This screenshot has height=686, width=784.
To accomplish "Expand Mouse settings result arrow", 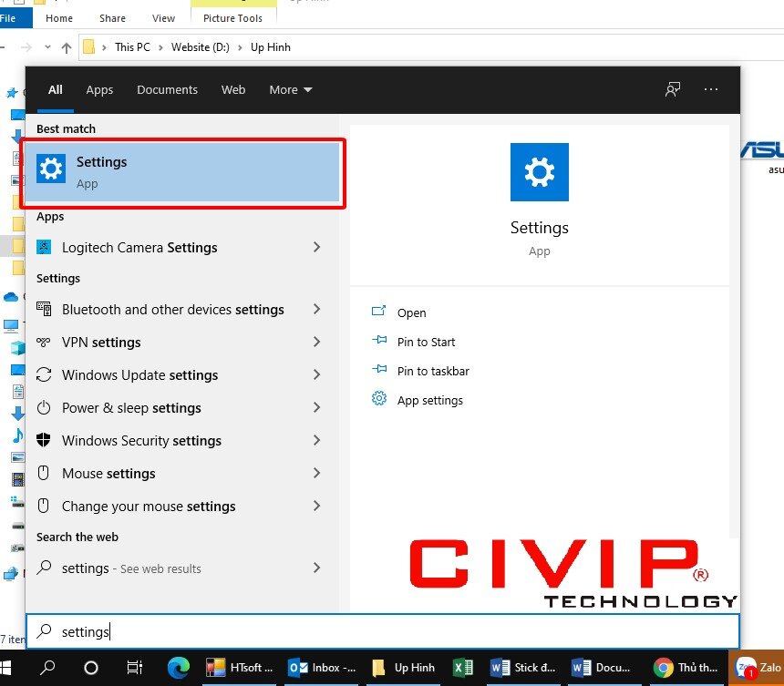I will click(316, 473).
